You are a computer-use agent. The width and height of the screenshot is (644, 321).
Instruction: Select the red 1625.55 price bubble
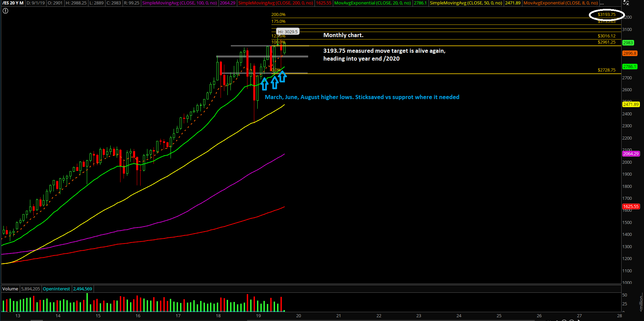coord(631,206)
